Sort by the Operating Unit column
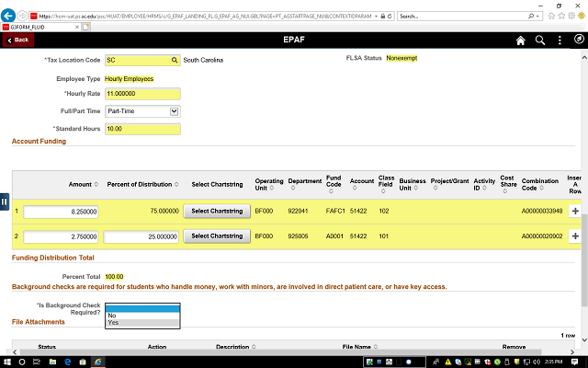 click(269, 184)
